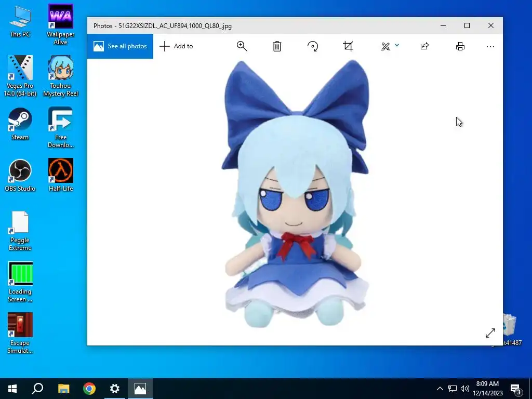This screenshot has height=399, width=532.
Task: Share the photo using the share icon
Action: click(424, 46)
